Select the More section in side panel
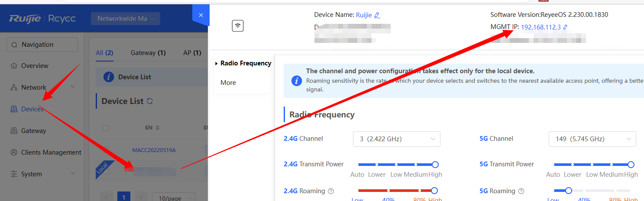This screenshot has height=201, width=644. point(228,83)
